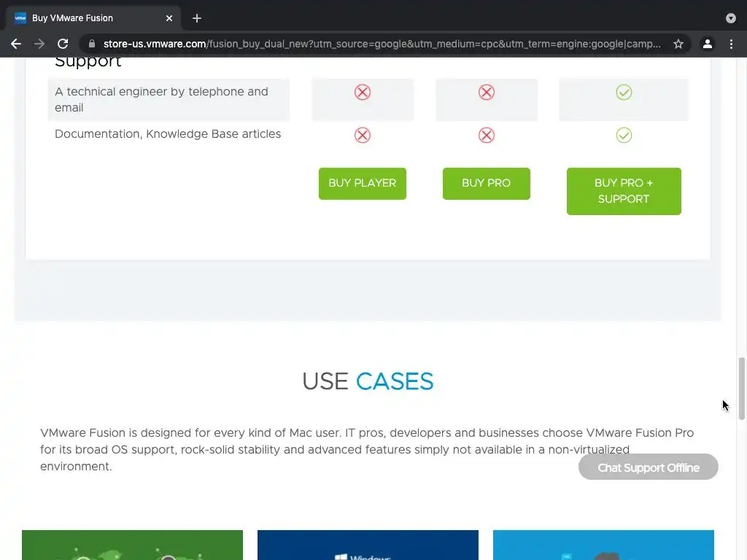Viewport: 747px width, 560px height.
Task: Click the page vertical scrollbar thumb
Action: point(741,389)
